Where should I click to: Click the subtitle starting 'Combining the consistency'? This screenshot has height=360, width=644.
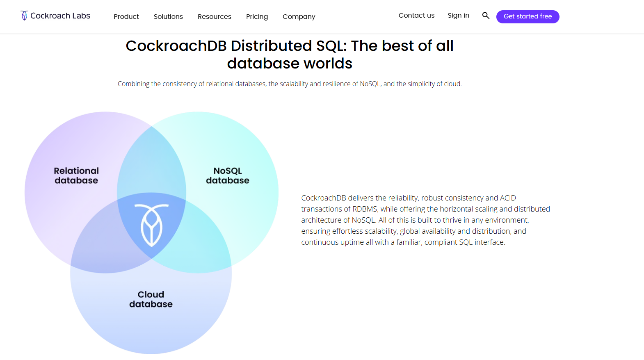(x=290, y=84)
